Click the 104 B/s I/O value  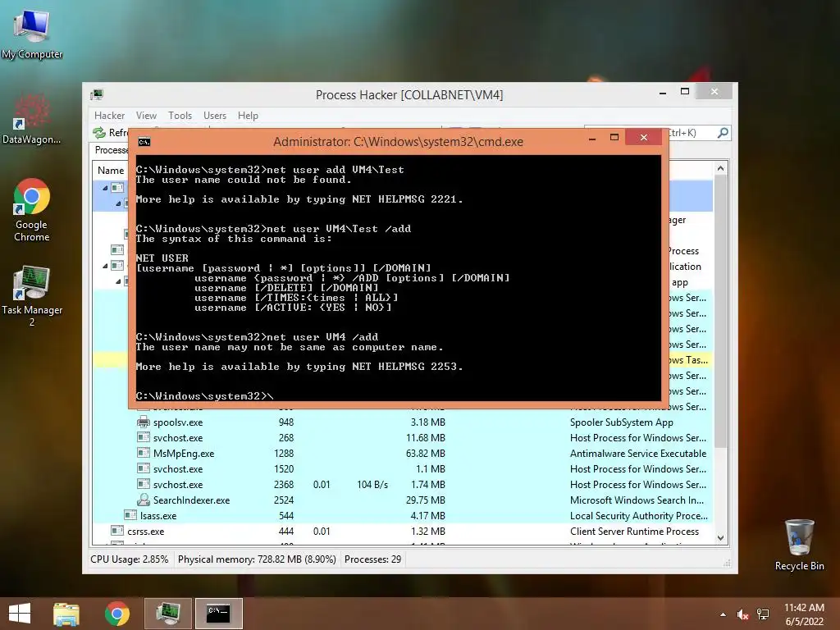(372, 484)
